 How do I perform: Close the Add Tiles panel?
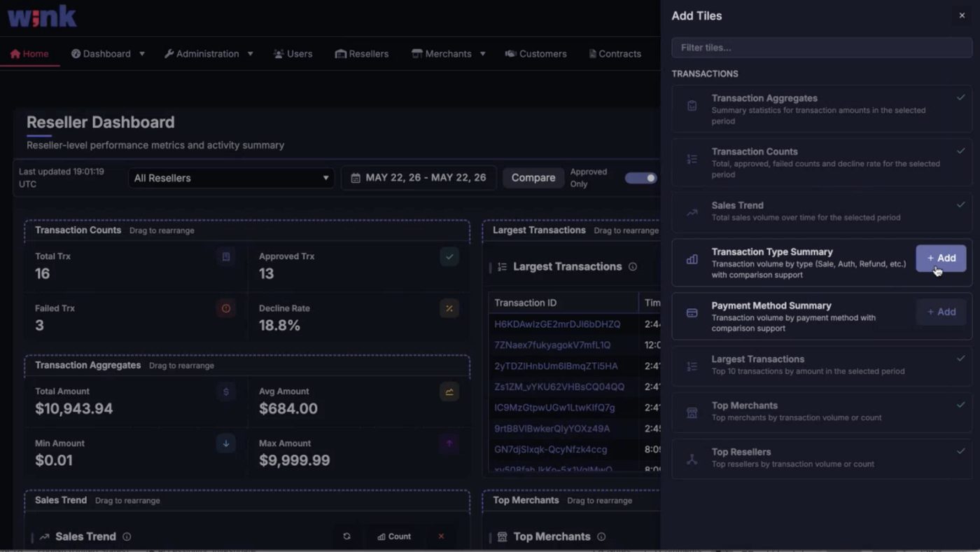[962, 15]
